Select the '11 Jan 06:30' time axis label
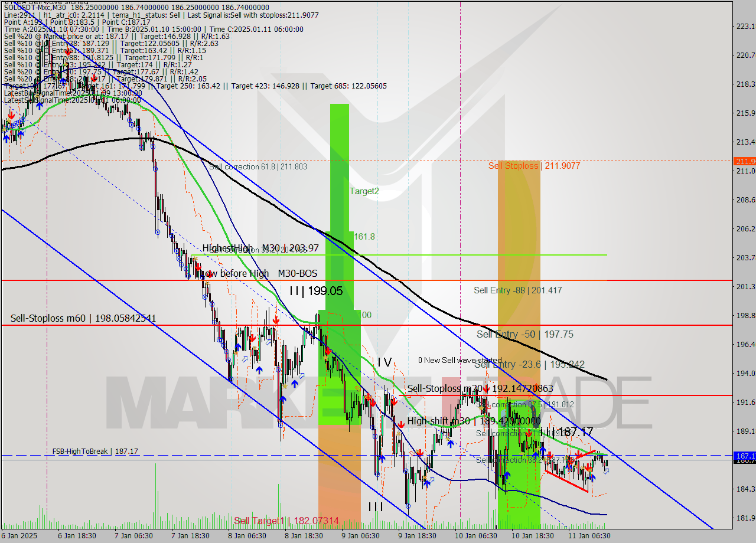Image resolution: width=756 pixels, height=543 pixels. click(x=589, y=536)
